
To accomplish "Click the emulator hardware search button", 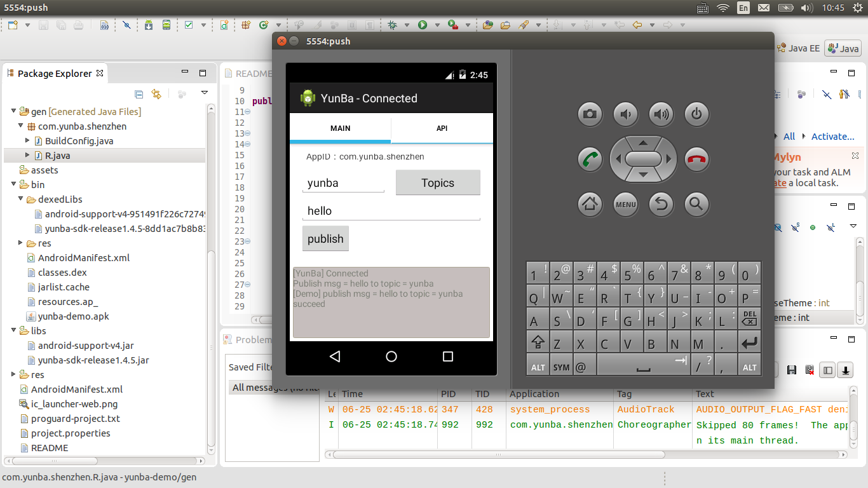I will click(x=697, y=204).
